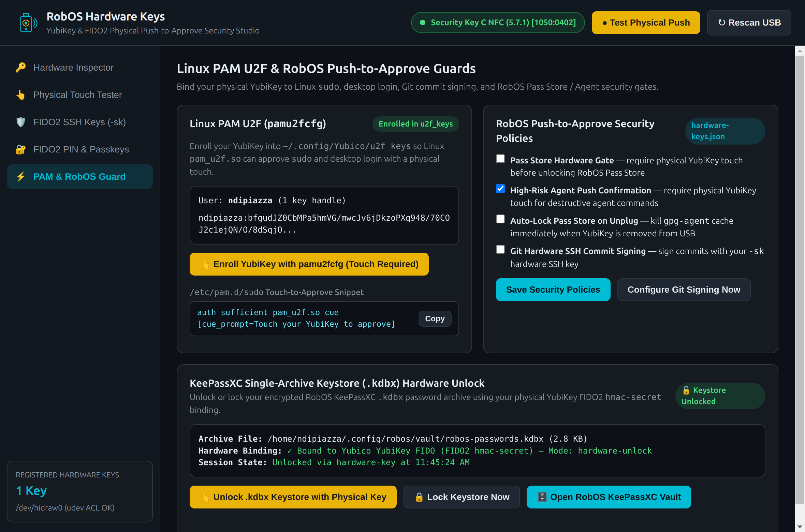
Task: Go to the Physical Touch Tester page
Action: (x=80, y=95)
